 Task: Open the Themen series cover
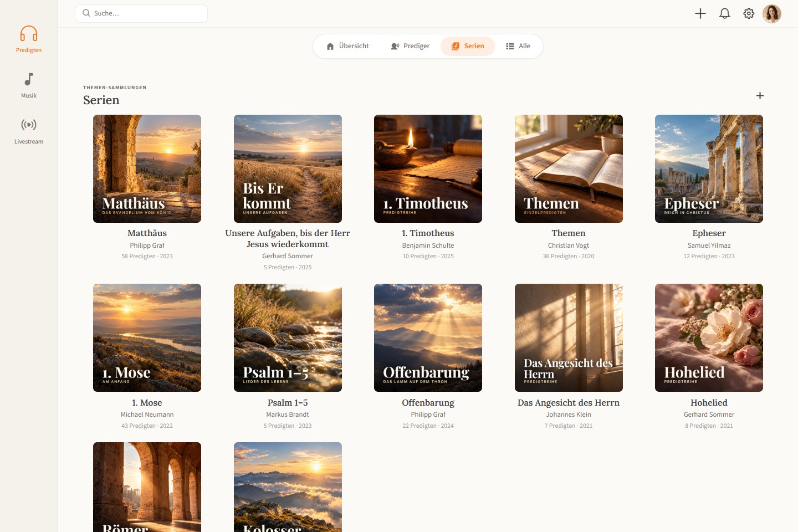pyautogui.click(x=569, y=169)
